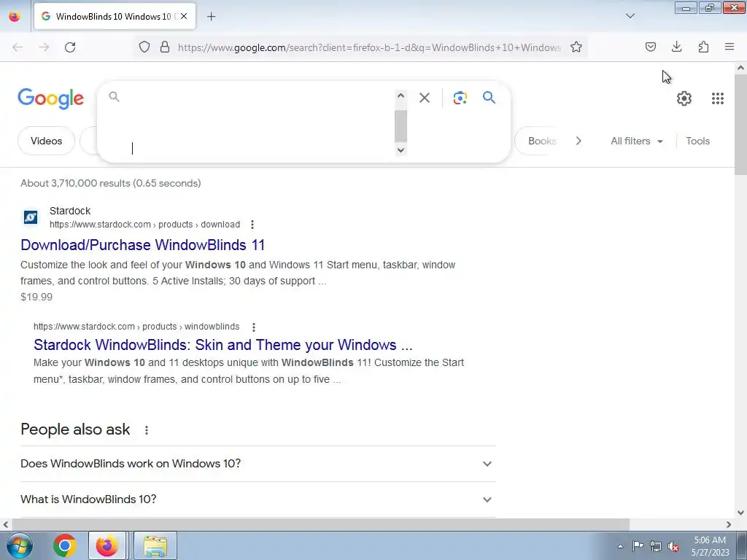Click the vertical page scrollbar thumb
747x560 pixels.
(740, 125)
